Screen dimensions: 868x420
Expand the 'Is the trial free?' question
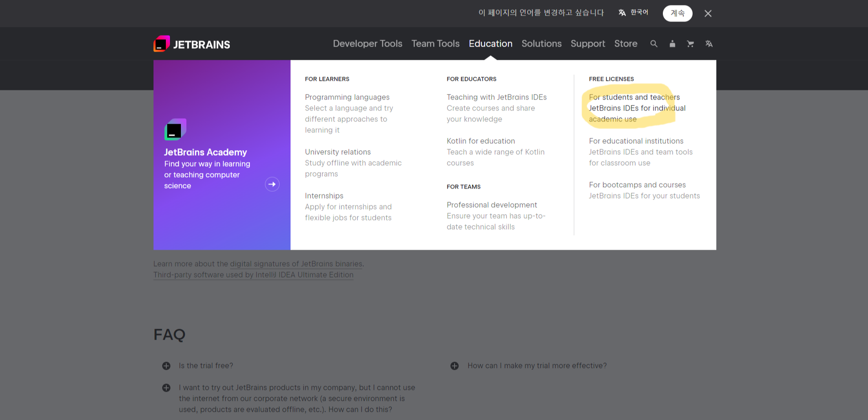[166, 366]
